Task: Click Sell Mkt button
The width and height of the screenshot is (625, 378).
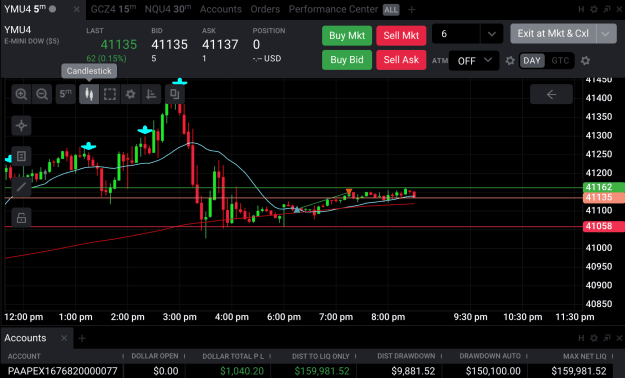Action: (401, 35)
